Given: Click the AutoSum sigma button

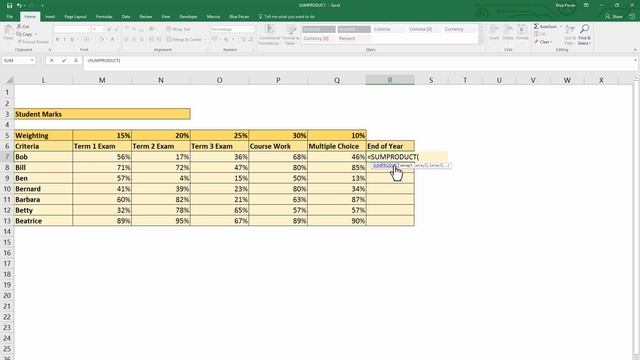Looking at the screenshot, I should 545,26.
